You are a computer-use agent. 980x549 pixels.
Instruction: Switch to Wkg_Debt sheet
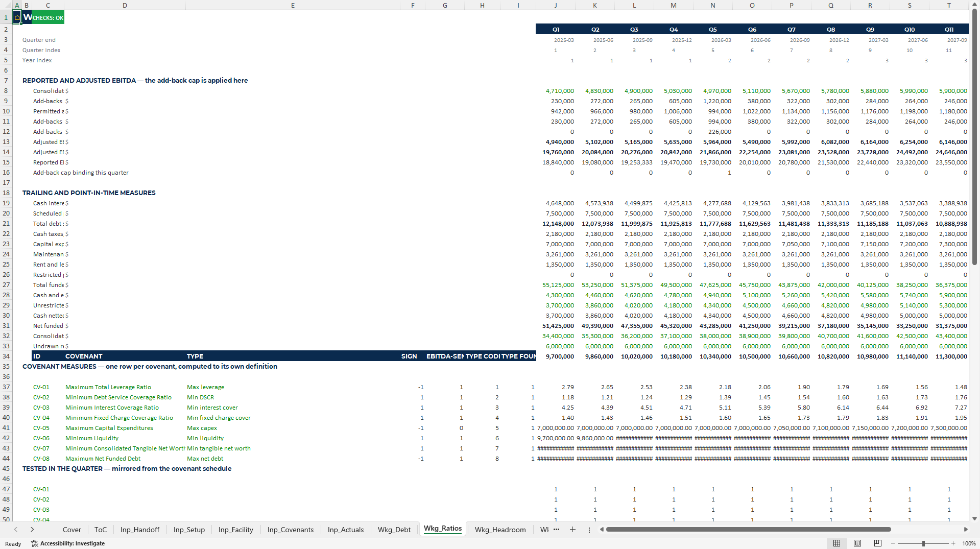click(x=394, y=530)
